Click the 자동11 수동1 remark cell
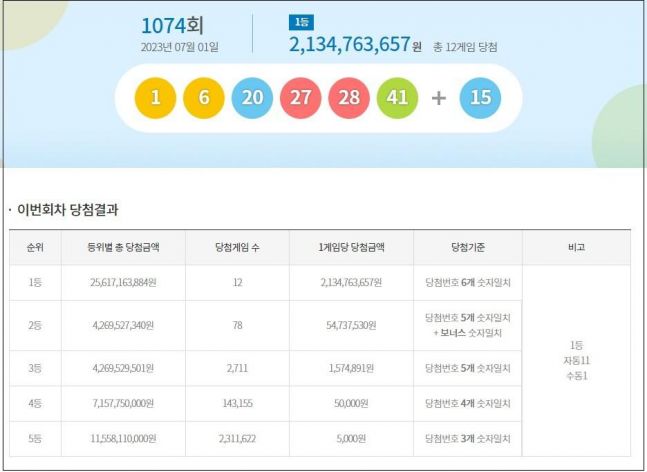The image size is (647, 472). (x=576, y=360)
